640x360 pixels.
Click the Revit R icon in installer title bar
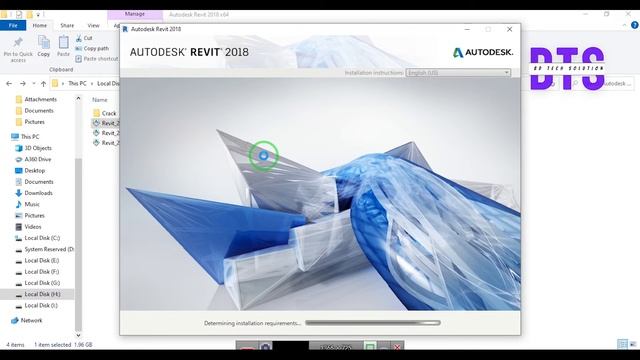(x=125, y=29)
